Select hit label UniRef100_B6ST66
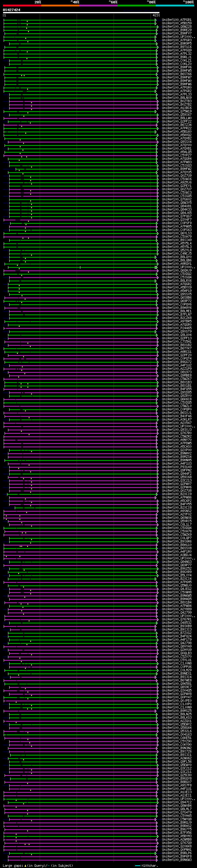 pos(177,74)
